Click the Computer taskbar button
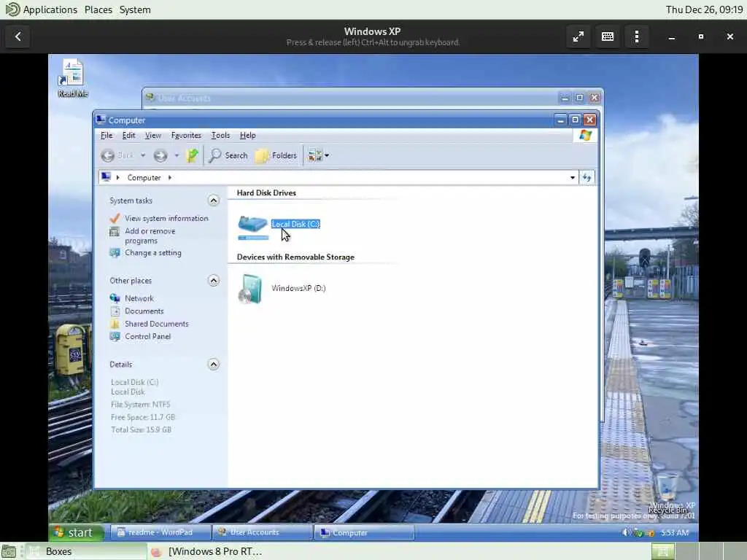The image size is (747, 560). [364, 532]
